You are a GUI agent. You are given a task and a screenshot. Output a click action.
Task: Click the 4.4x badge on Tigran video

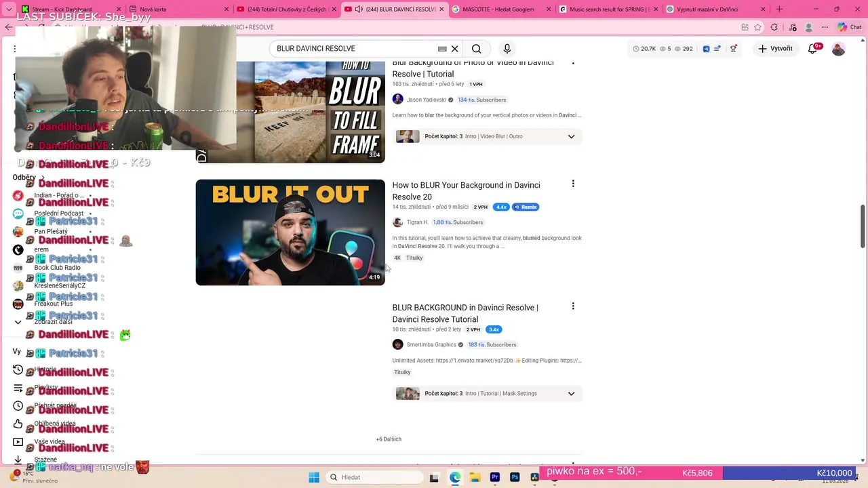click(x=501, y=207)
